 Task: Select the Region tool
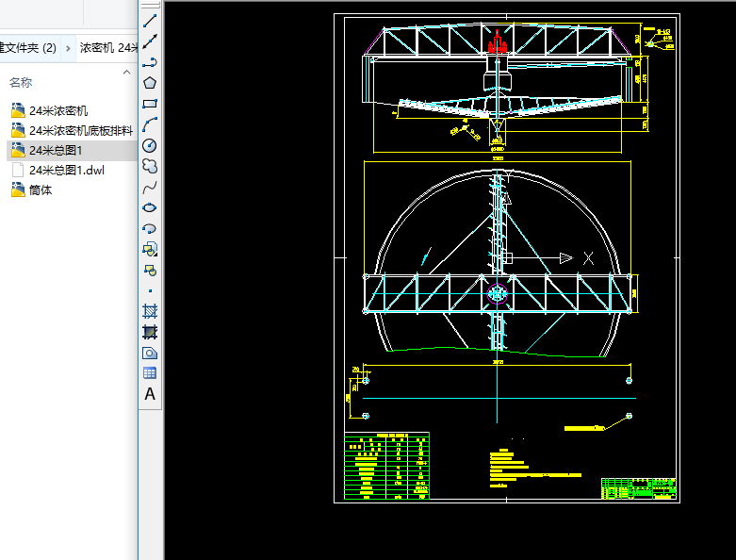150,353
